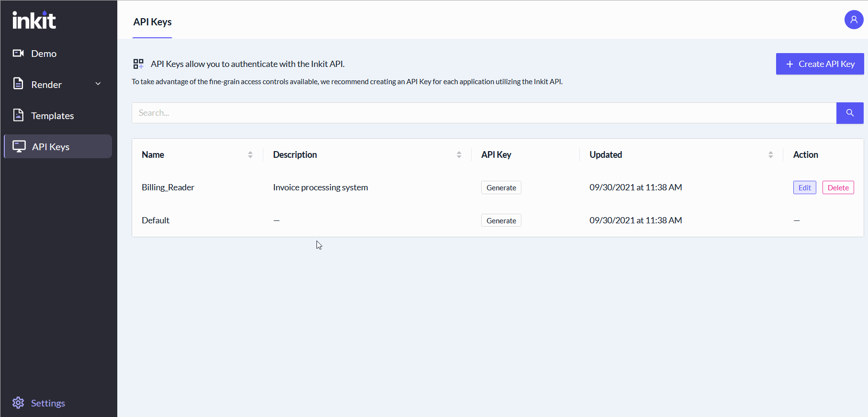Image resolution: width=868 pixels, height=417 pixels.
Task: Sort table by Updated column arrows
Action: click(771, 154)
